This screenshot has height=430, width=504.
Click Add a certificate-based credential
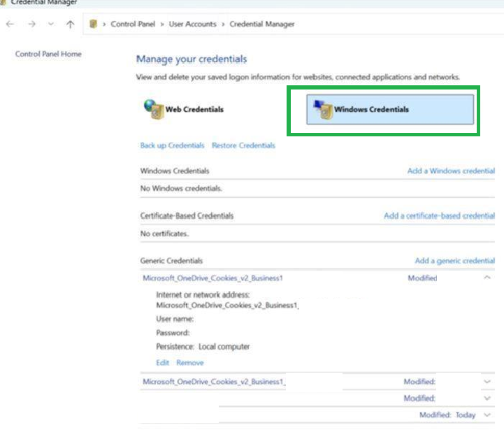[x=439, y=215]
